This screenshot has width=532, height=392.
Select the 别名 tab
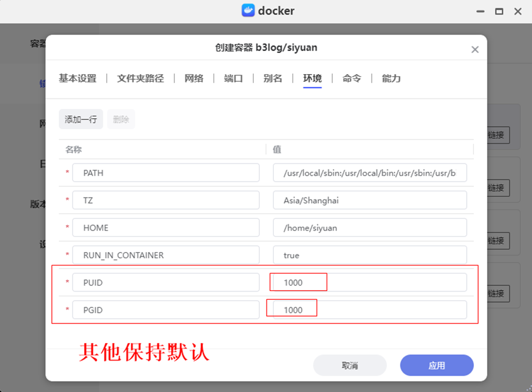click(x=273, y=78)
